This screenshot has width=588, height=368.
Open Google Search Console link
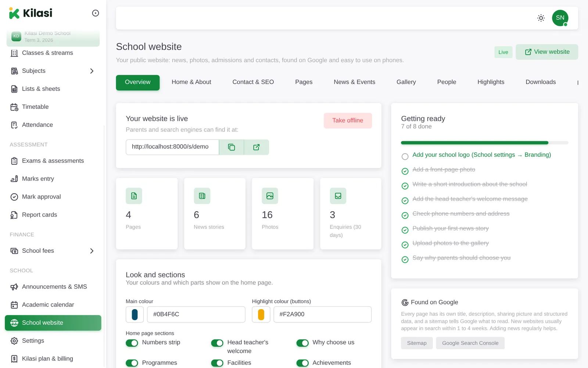click(470, 343)
